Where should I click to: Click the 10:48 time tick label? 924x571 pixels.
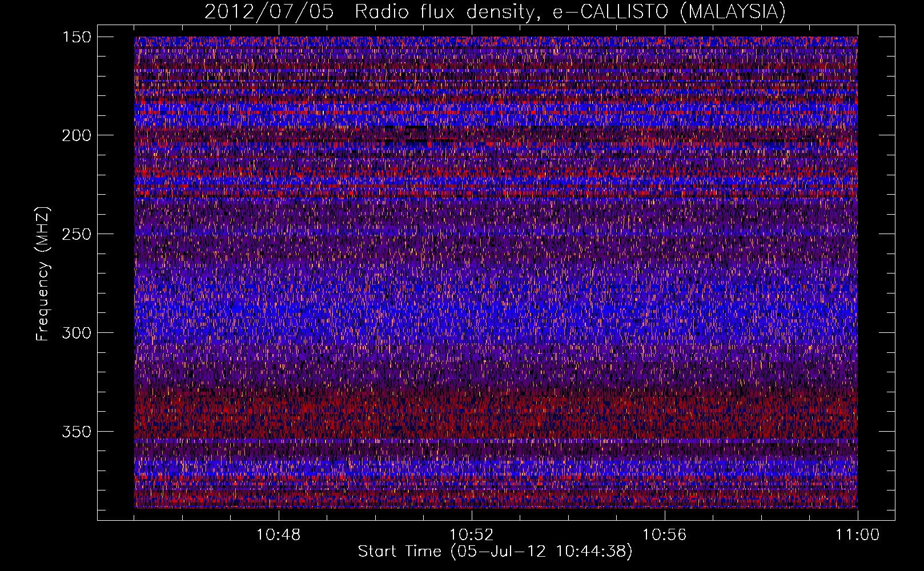tap(278, 535)
